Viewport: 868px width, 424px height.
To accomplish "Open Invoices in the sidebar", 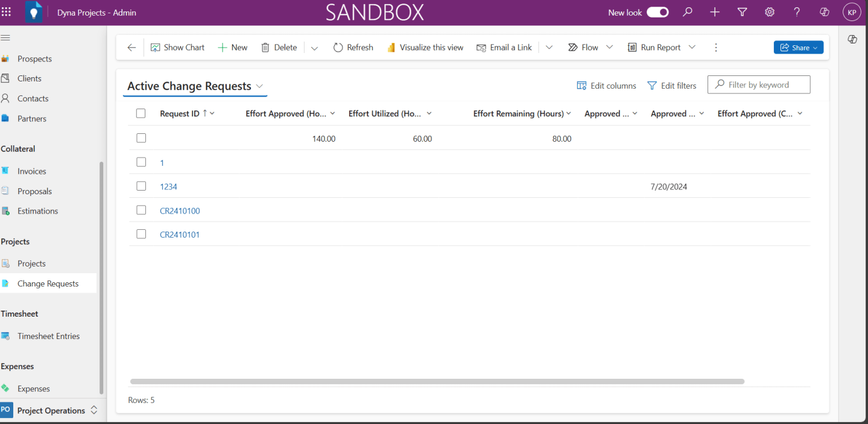I will (31, 171).
